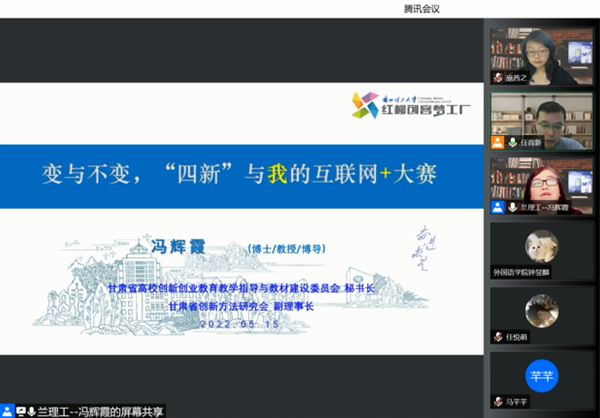Click mic status icon next to 庞茜之
The width and height of the screenshot is (600, 418).
pyautogui.click(x=498, y=78)
